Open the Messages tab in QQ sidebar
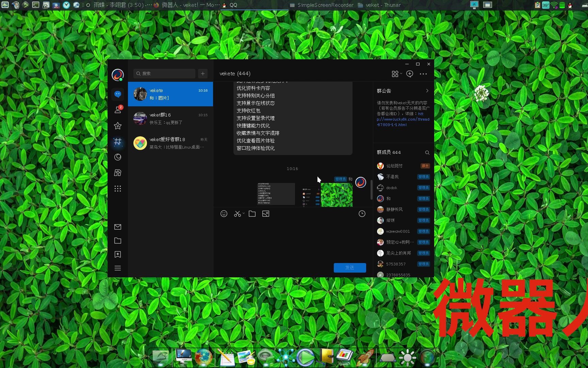This screenshot has height=368, width=588. click(118, 94)
